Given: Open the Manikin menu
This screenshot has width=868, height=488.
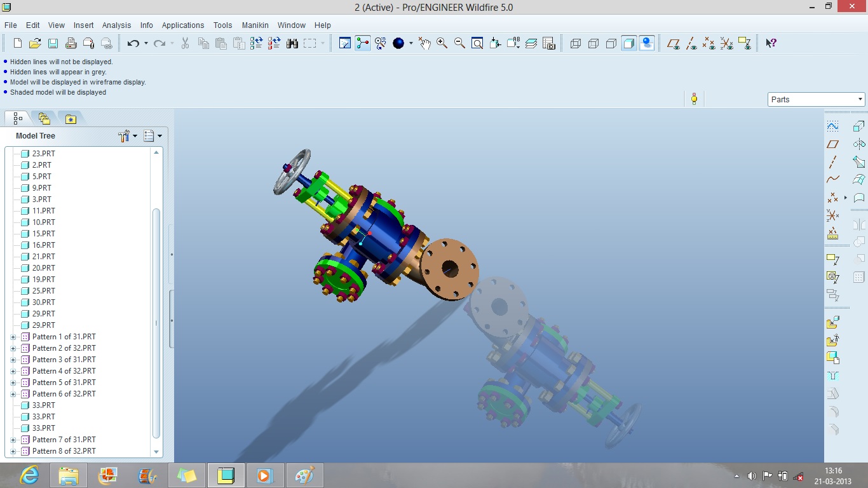Looking at the screenshot, I should click(x=255, y=25).
